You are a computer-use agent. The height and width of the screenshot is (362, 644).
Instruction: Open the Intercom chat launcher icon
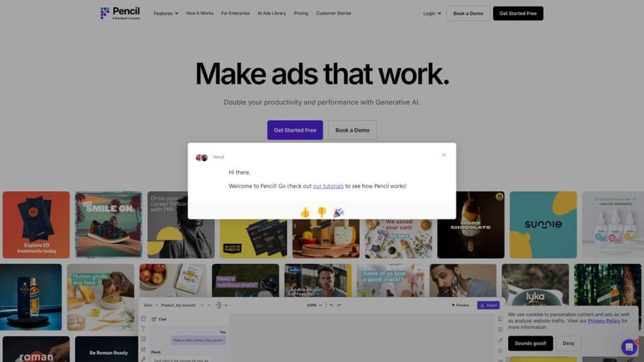[629, 347]
